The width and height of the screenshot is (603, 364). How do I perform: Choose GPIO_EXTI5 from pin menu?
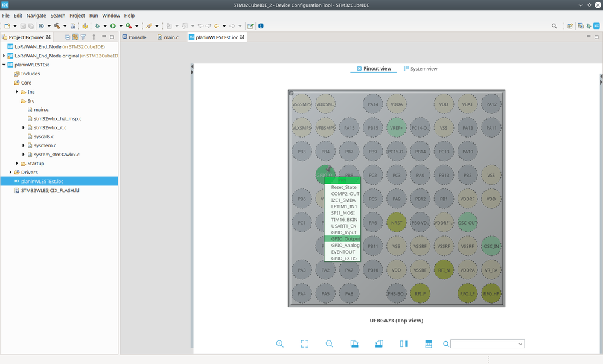coord(342,258)
